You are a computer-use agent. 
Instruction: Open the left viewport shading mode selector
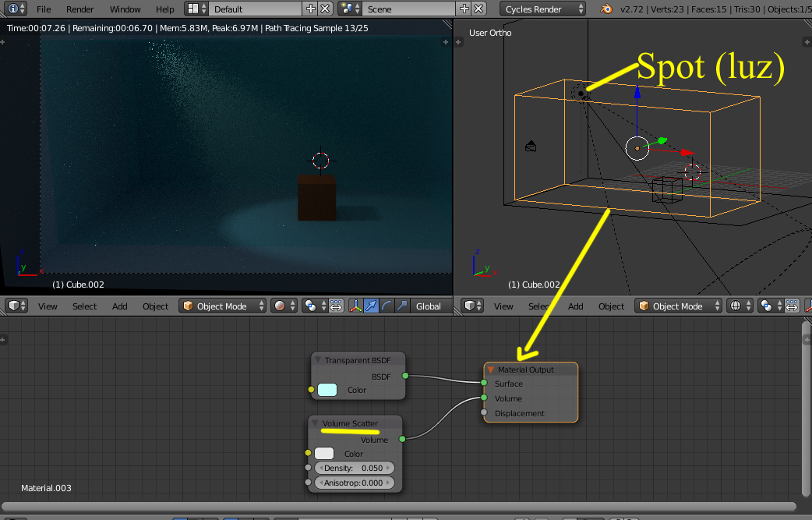(283, 306)
